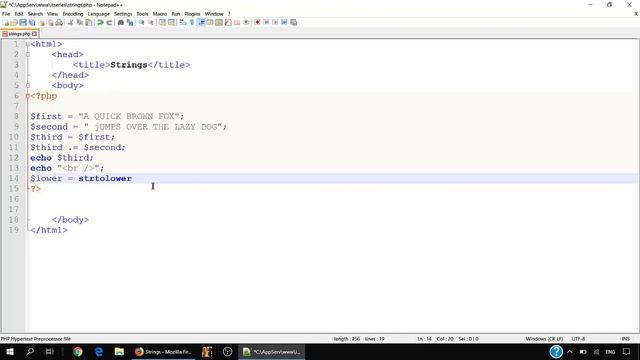Image resolution: width=640 pixels, height=360 pixels.
Task: Click the $lower = strtolower line
Action: (81, 178)
